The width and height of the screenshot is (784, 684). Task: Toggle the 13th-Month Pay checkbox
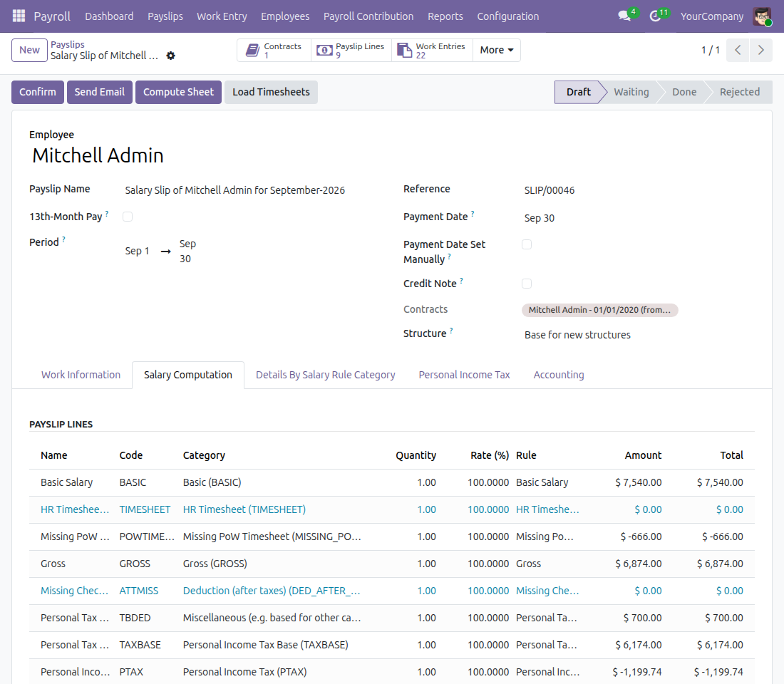[128, 217]
